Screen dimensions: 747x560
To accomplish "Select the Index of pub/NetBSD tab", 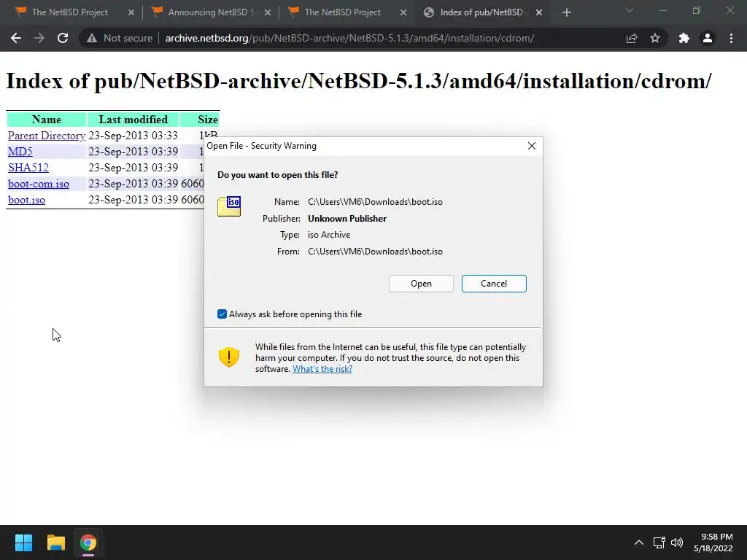I will [484, 12].
